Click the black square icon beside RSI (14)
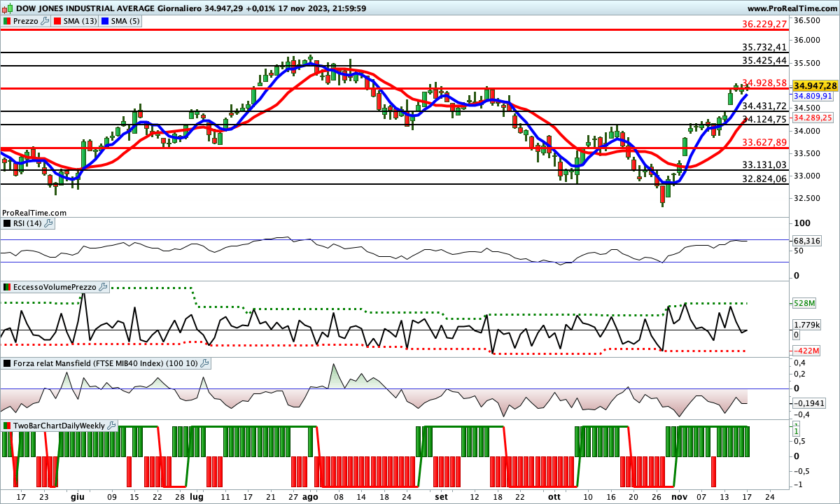 pos(6,223)
